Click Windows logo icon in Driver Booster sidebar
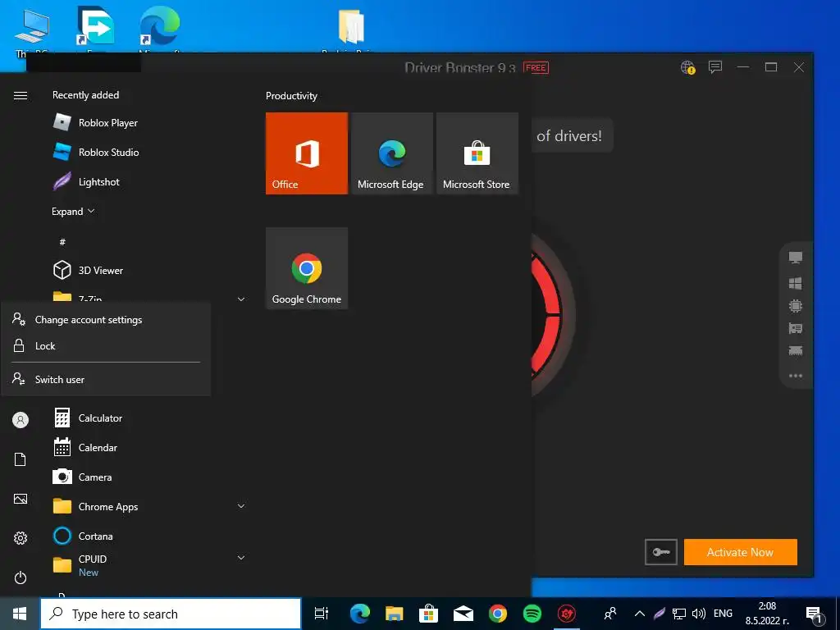The width and height of the screenshot is (840, 630). click(x=796, y=283)
